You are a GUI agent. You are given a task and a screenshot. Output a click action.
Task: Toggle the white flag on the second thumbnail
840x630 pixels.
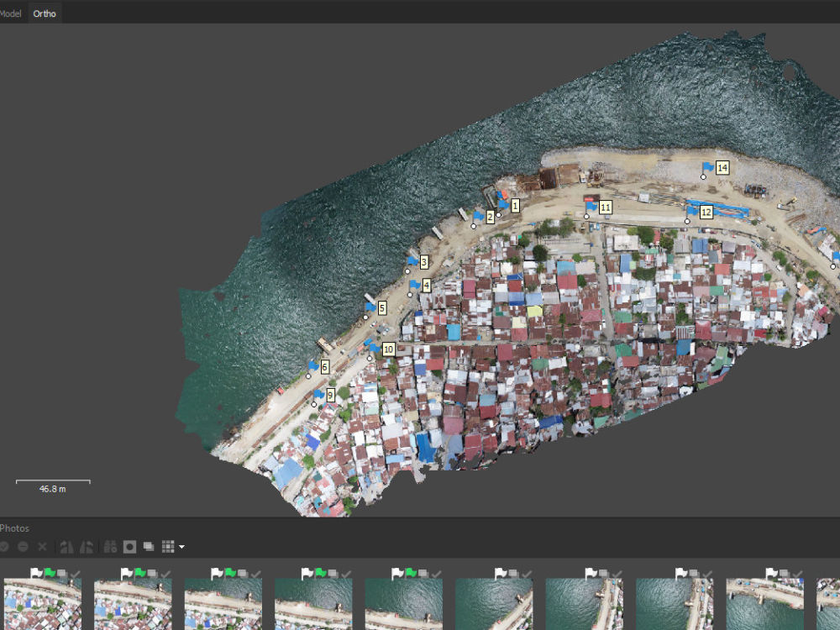127,575
